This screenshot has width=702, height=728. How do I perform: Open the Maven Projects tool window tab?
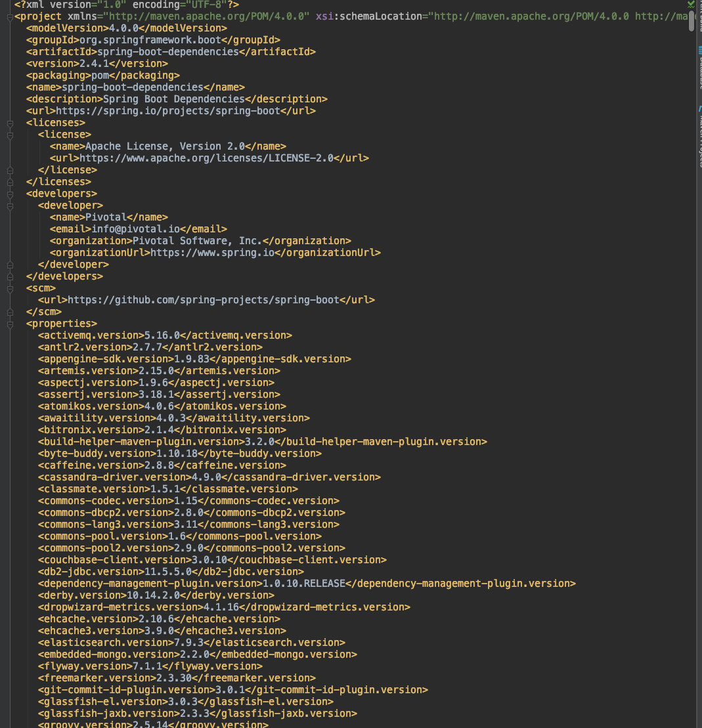[x=699, y=137]
